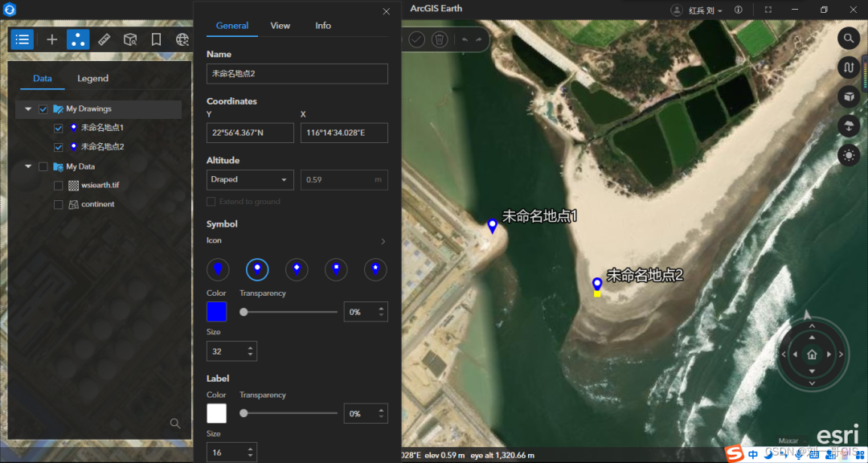868x463 pixels.
Task: Click the pan right arrow in navigator
Action: (829, 354)
